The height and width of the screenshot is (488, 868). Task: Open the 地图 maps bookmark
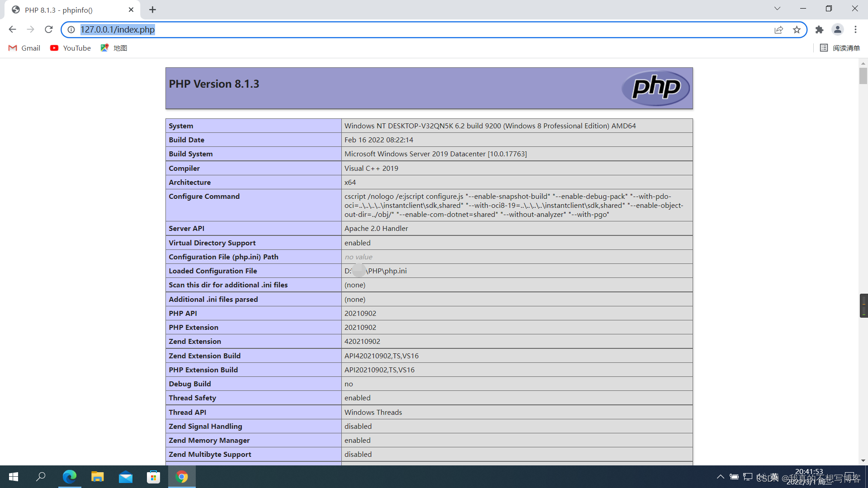[x=114, y=48]
